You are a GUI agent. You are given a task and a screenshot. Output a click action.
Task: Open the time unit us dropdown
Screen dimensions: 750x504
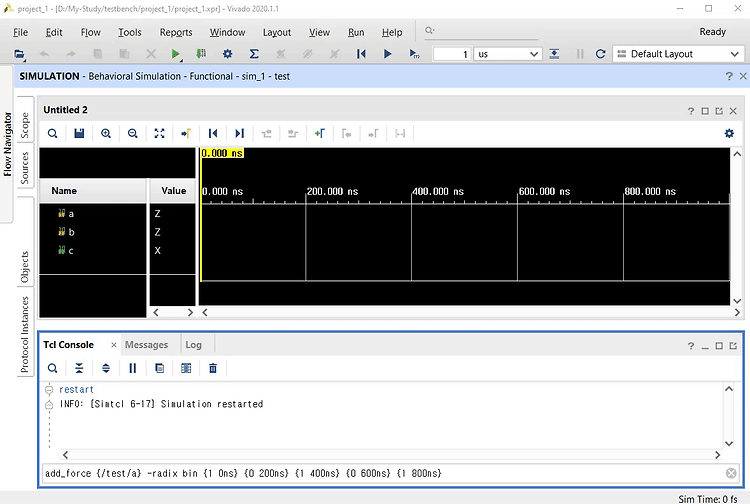click(507, 54)
